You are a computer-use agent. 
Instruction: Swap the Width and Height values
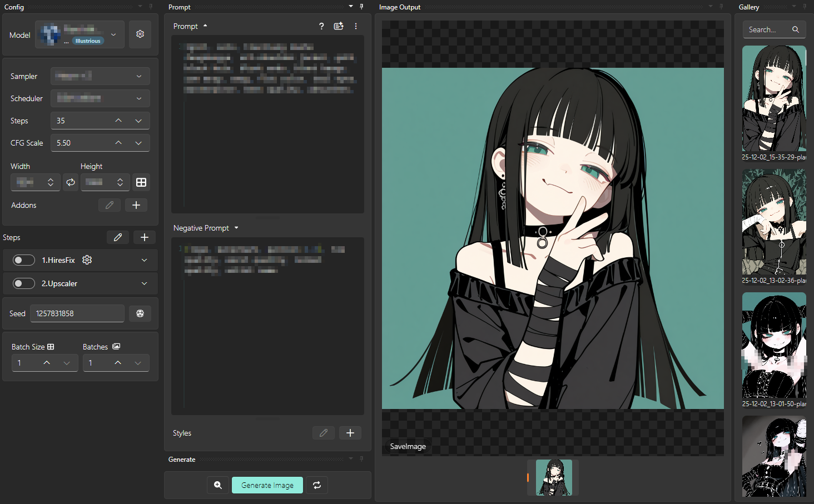[71, 182]
